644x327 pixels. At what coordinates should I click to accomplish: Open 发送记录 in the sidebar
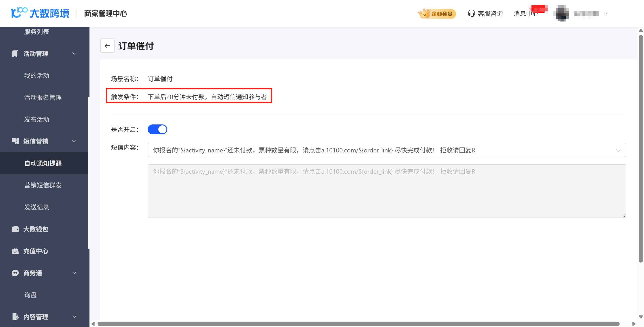pyautogui.click(x=36, y=207)
